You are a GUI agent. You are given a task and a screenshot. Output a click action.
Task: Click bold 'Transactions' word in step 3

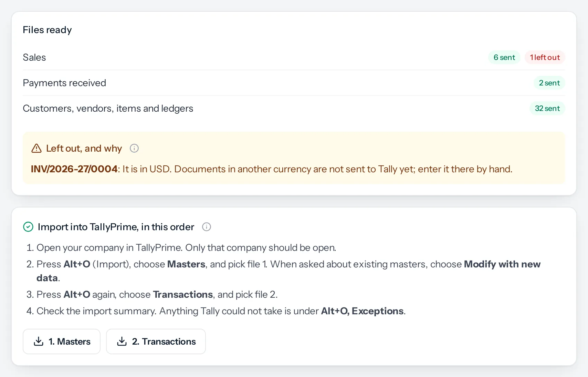tap(183, 294)
